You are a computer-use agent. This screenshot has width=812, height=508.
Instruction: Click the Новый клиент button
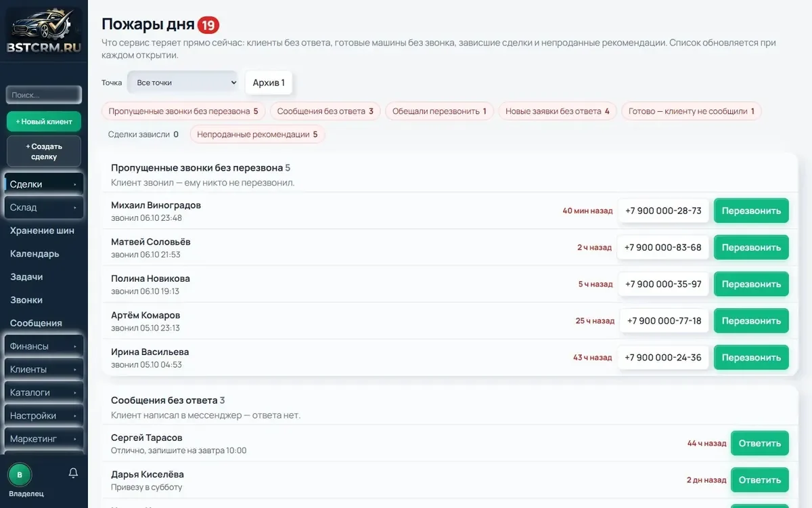[x=44, y=121]
